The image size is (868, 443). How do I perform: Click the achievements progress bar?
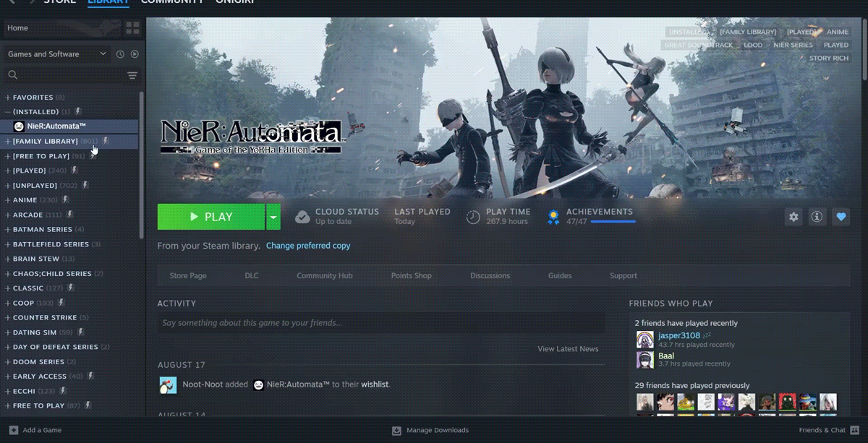(613, 222)
